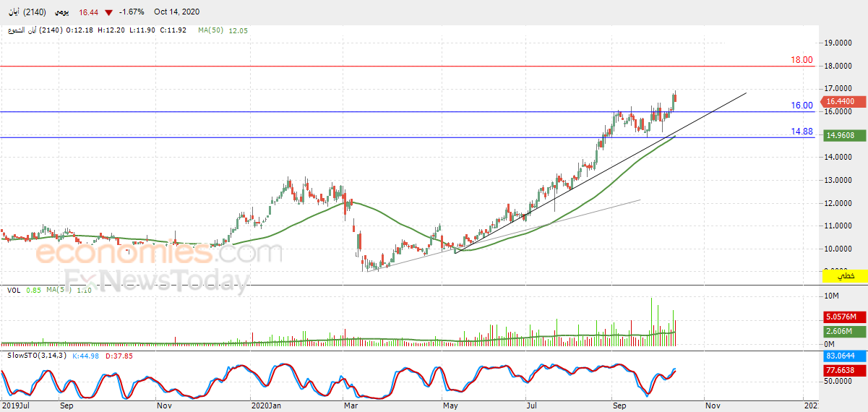The image size is (868, 412).
Task: Click the 2019Jul time axis label
Action: point(16,406)
